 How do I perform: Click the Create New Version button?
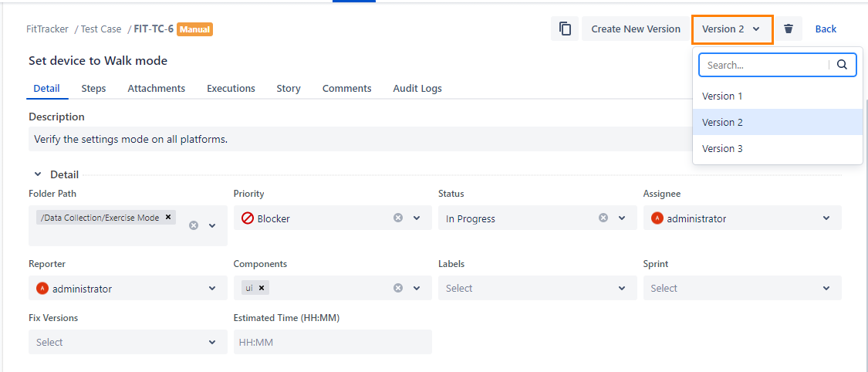[x=636, y=29]
